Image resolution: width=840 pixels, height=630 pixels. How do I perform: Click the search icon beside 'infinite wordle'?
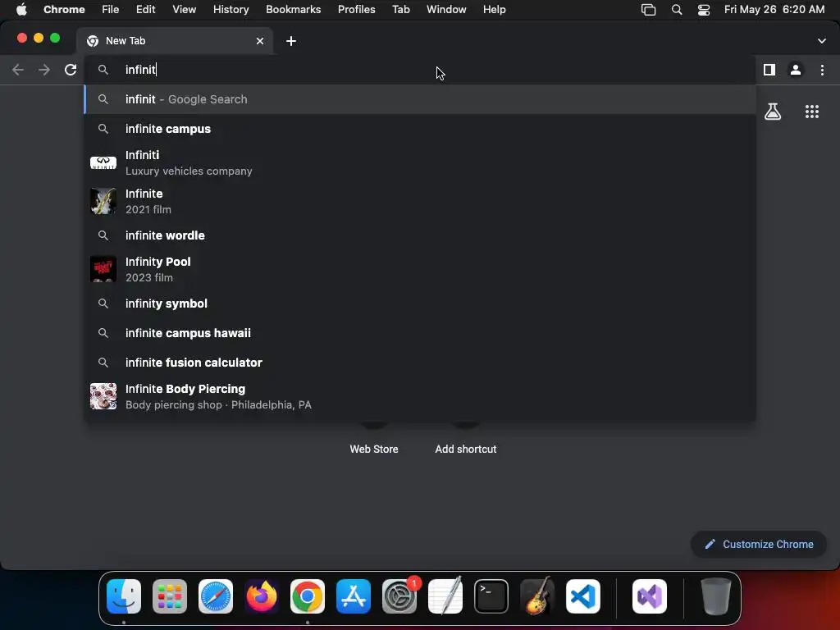coord(103,235)
